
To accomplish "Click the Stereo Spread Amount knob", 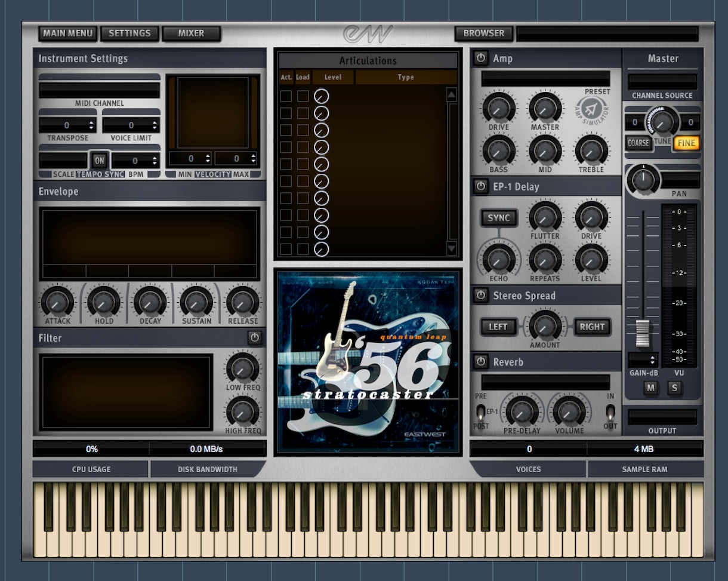I will click(x=545, y=326).
